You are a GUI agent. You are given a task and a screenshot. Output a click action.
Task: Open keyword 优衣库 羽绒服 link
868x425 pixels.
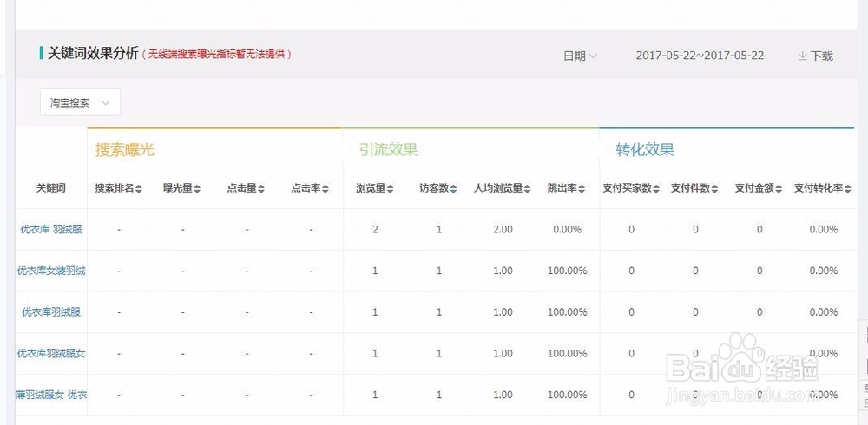point(51,229)
